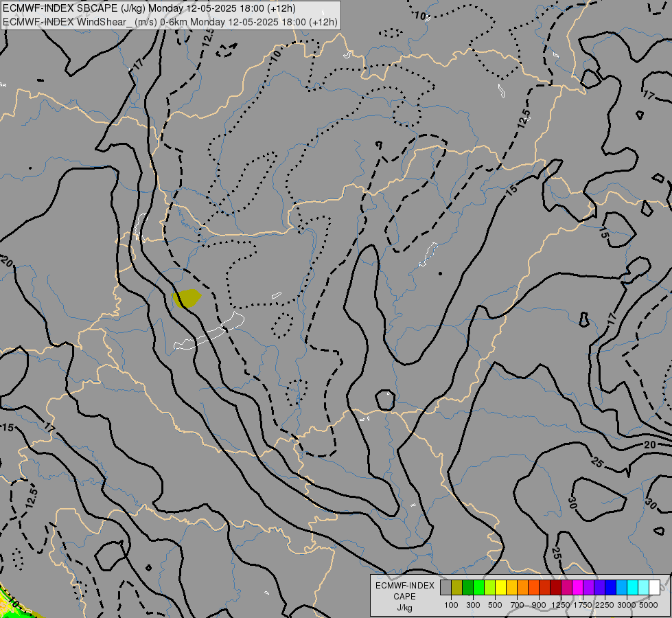Click the legend value 100
The width and height of the screenshot is (672, 618).
(x=451, y=605)
